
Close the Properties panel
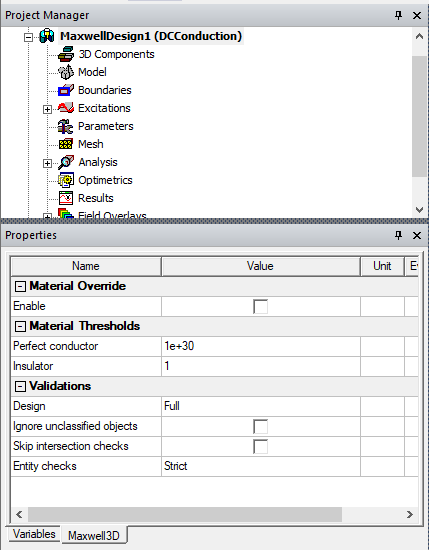pos(417,235)
